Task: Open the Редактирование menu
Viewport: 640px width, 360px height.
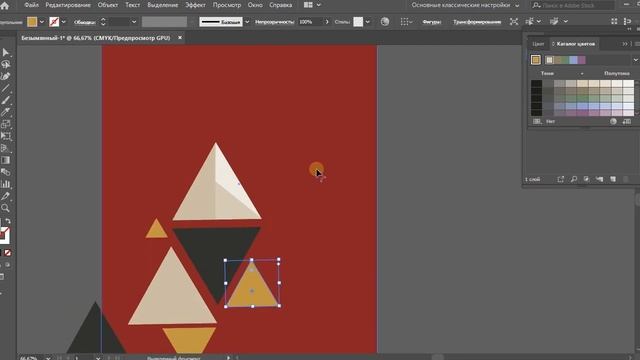Action: point(68,5)
